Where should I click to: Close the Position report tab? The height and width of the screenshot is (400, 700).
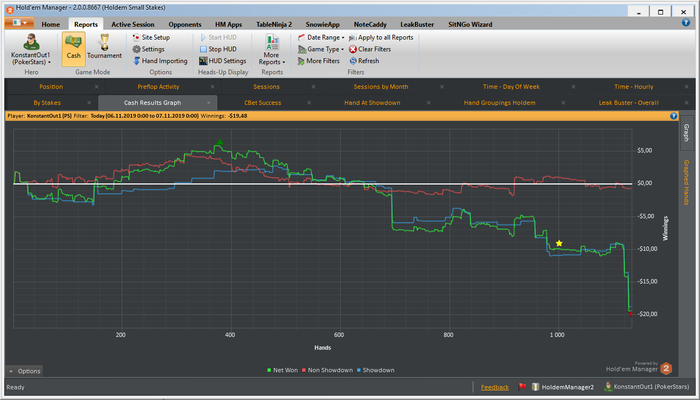click(96, 87)
